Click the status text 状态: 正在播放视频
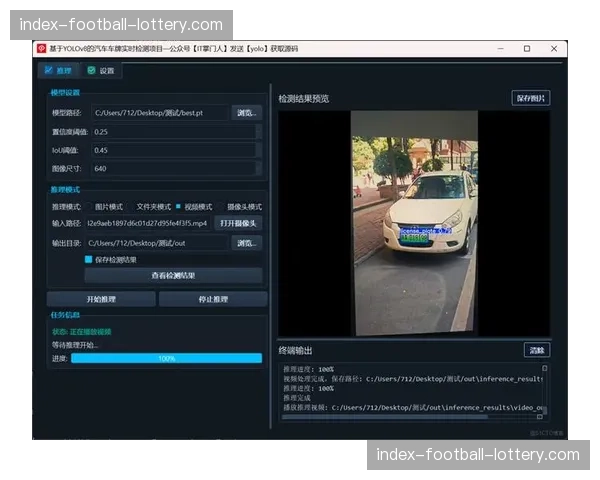The height and width of the screenshot is (480, 600). coord(82,332)
